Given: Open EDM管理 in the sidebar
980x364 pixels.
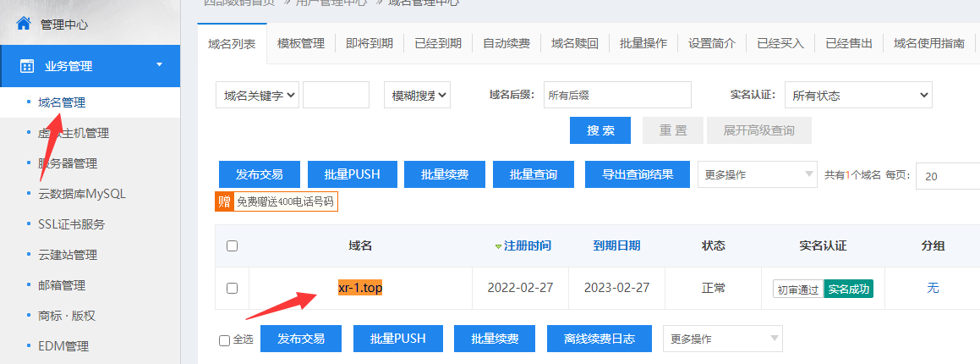Looking at the screenshot, I should click(63, 346).
